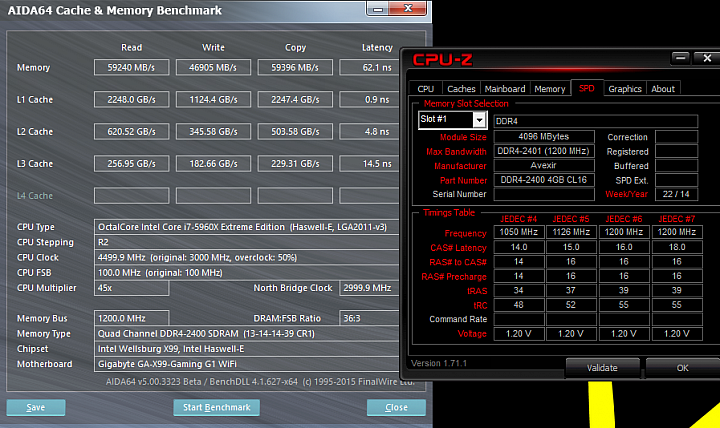The image size is (720, 428).
Task: Click the Memory Bus value 1200.0 MHz
Action: pos(131,318)
